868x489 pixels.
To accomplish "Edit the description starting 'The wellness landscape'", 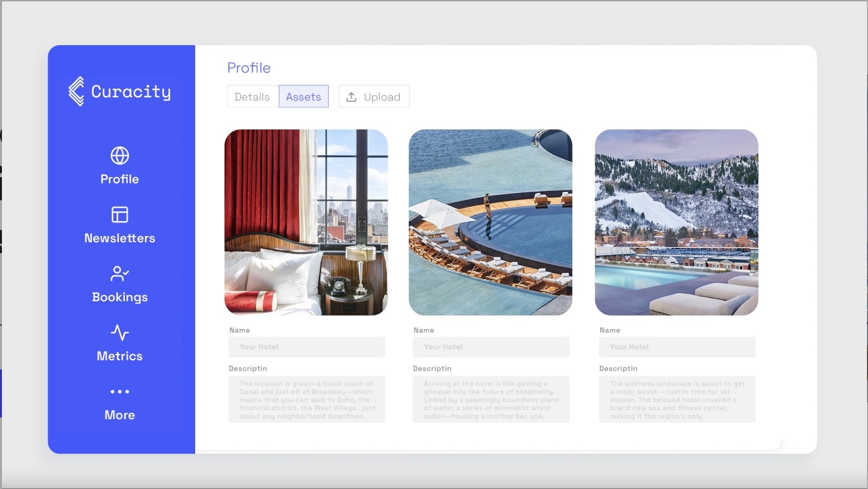I will click(x=677, y=400).
